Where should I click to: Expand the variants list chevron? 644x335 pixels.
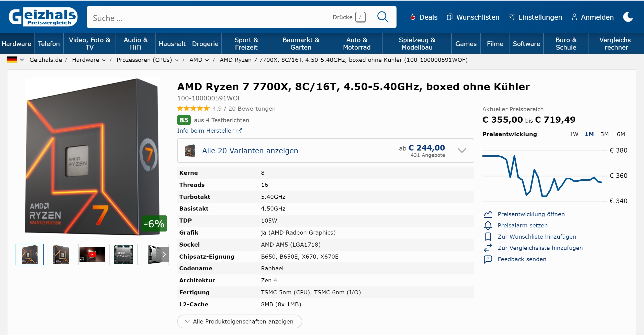coord(462,151)
